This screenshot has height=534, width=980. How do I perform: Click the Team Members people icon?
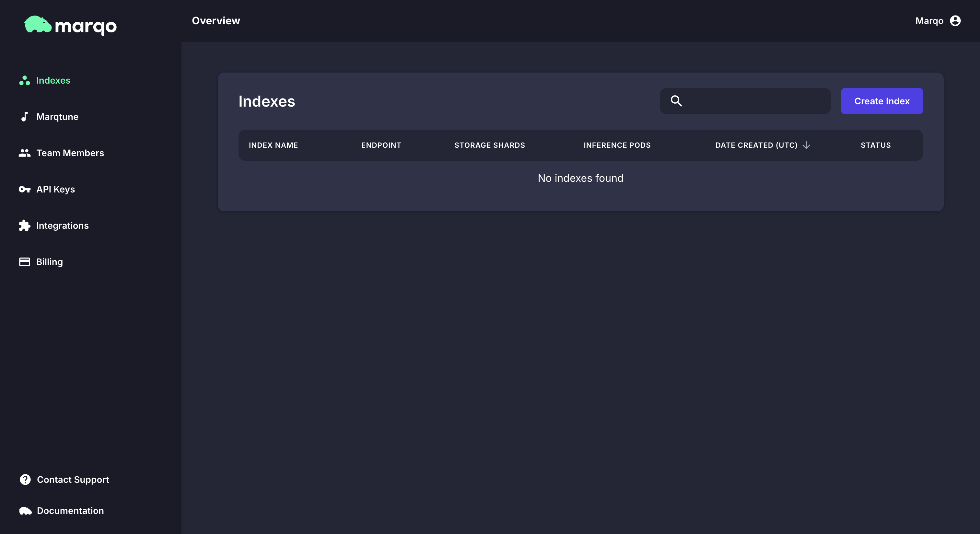tap(24, 153)
